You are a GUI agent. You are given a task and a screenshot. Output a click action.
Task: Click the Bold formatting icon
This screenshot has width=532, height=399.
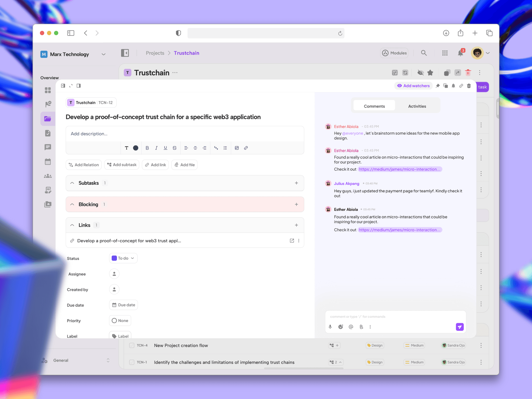147,148
